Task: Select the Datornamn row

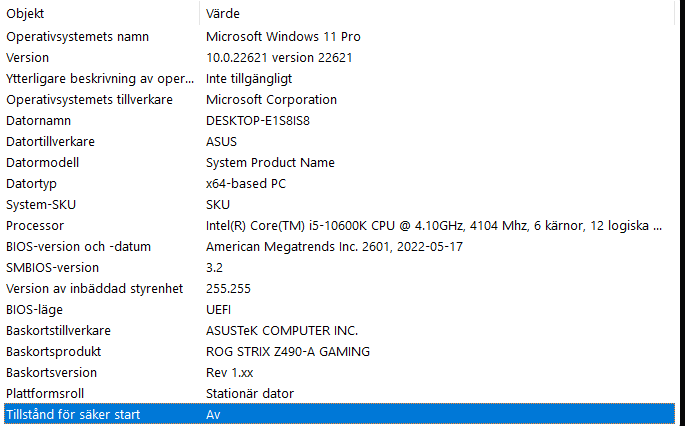Action: [38, 121]
